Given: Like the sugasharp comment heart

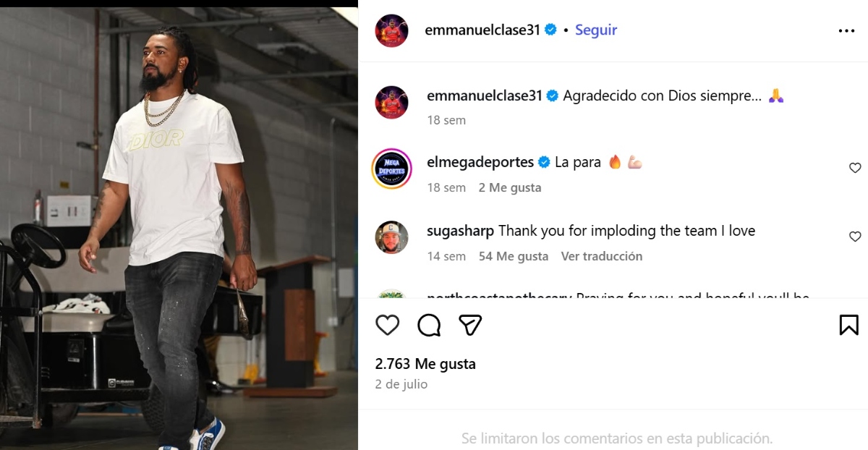Looking at the screenshot, I should (855, 237).
